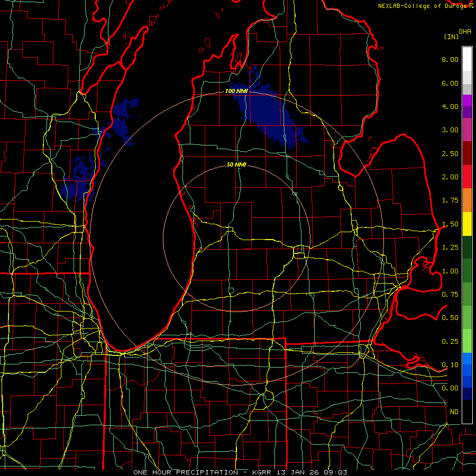Select the 0.25 legend value

tap(450, 342)
